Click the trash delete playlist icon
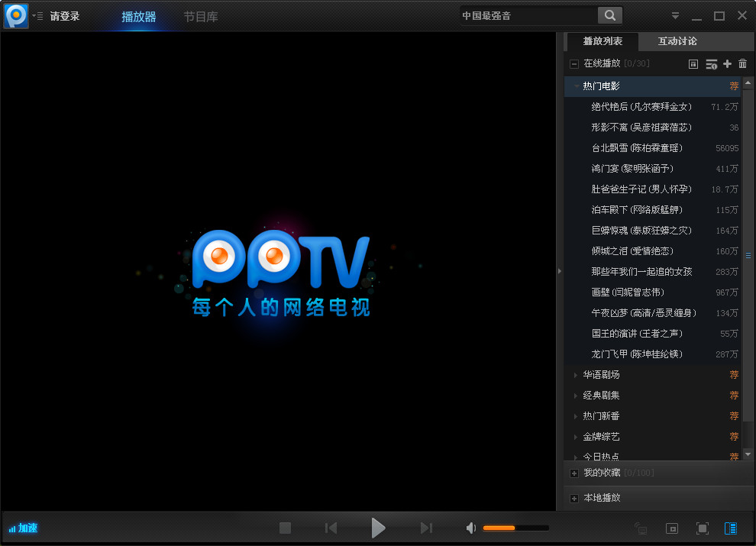Screen dimensions: 756x546 [742, 63]
